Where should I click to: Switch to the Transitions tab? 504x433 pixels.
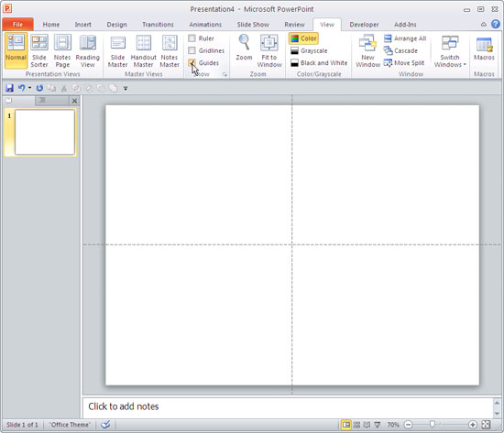(x=158, y=25)
